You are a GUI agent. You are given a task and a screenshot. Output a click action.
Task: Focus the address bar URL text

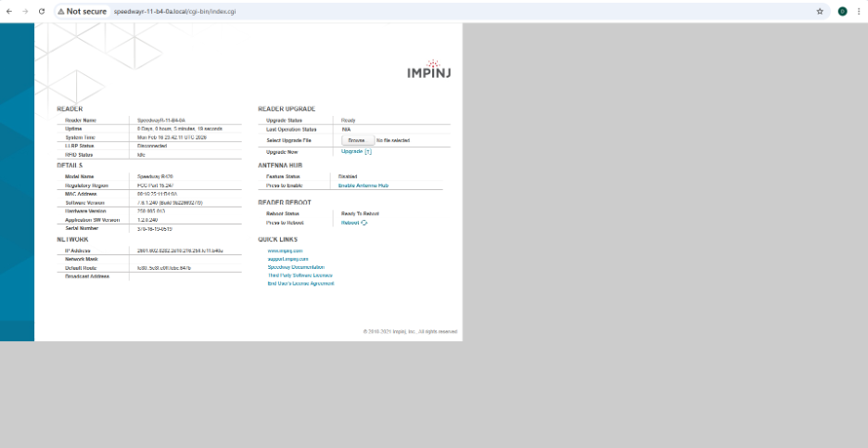(175, 11)
